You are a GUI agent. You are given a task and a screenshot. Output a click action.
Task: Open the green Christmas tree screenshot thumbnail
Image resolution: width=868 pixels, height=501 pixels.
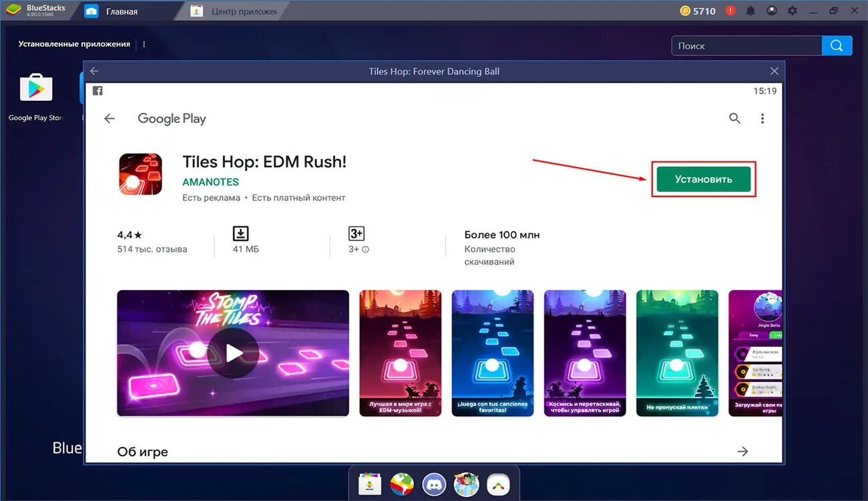[x=677, y=353]
